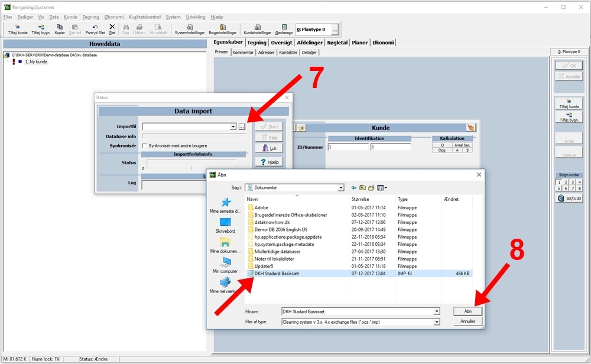Click the database root icon in Hoveddata tree
Screen dimensions: 591x364
7,55
